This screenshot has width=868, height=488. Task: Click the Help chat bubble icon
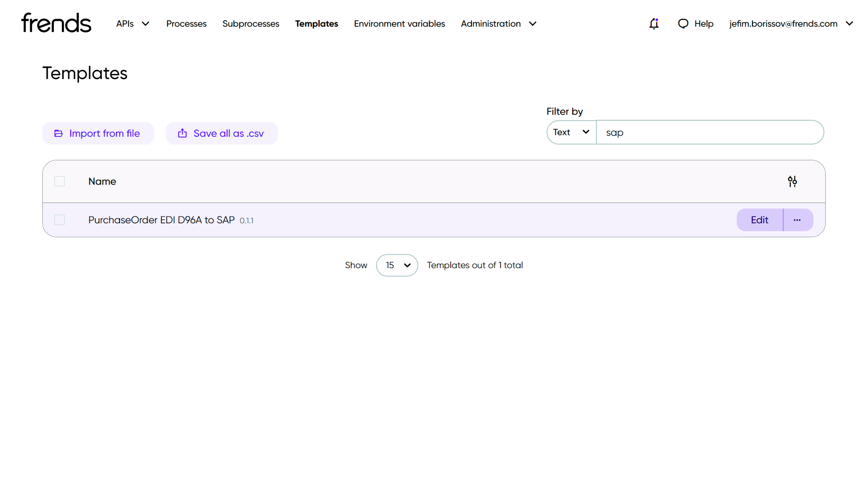683,24
